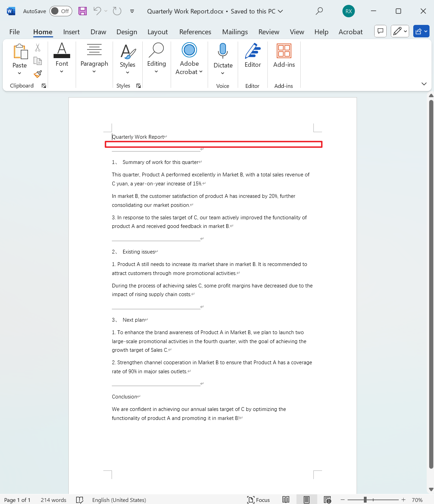
Task: Click the English (United States) language indicator
Action: (x=119, y=500)
